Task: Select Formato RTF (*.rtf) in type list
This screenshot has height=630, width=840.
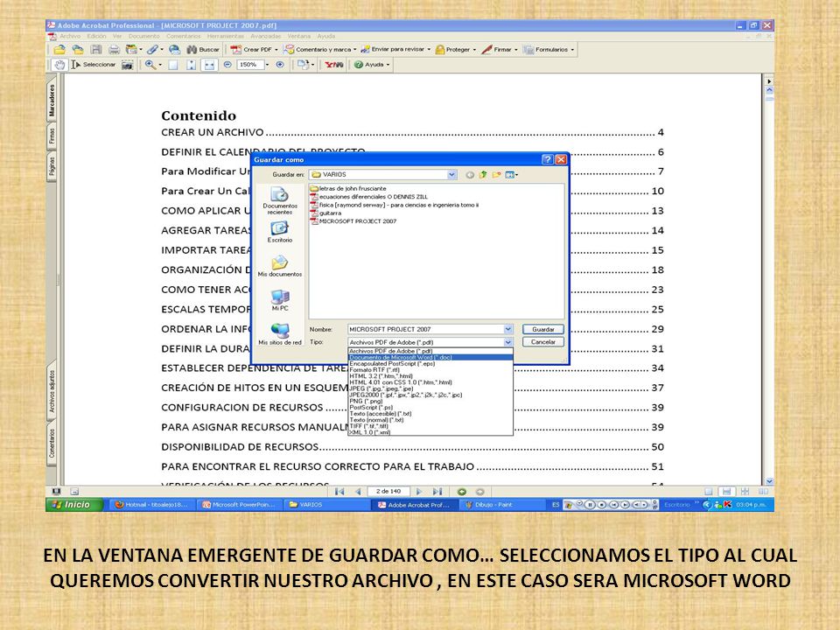Action: [430, 369]
